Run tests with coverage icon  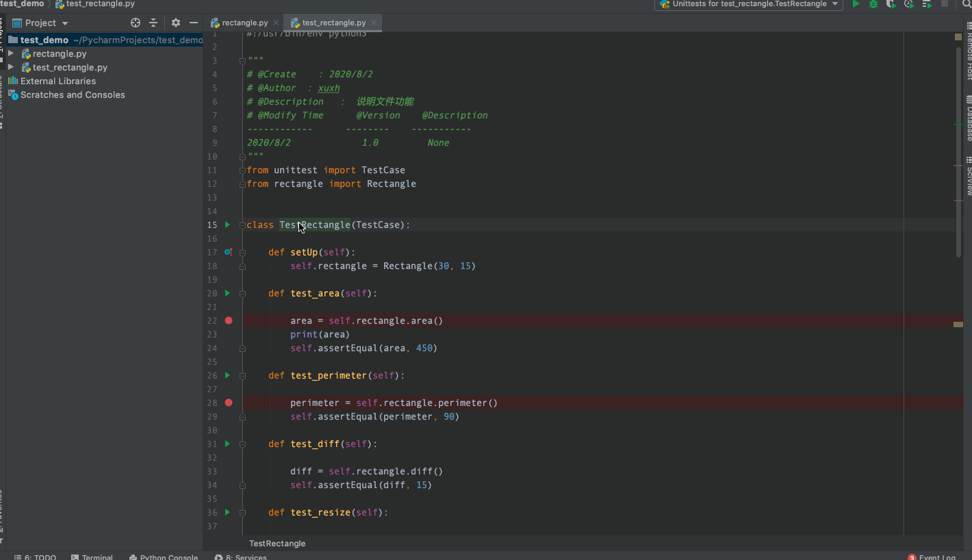pos(891,4)
